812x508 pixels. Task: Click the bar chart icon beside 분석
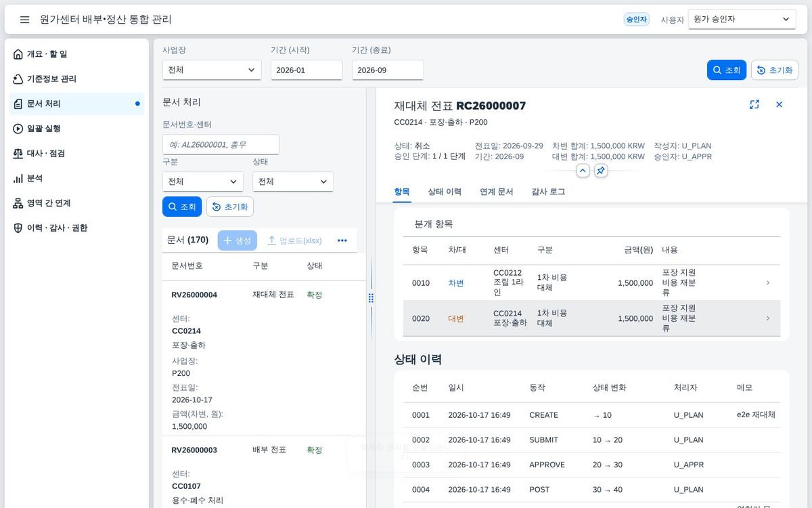pos(18,178)
